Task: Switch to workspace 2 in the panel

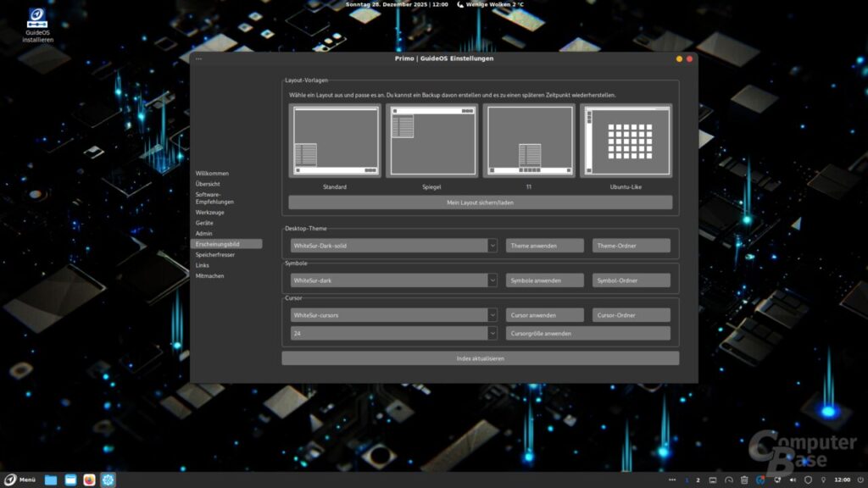Action: 698,480
